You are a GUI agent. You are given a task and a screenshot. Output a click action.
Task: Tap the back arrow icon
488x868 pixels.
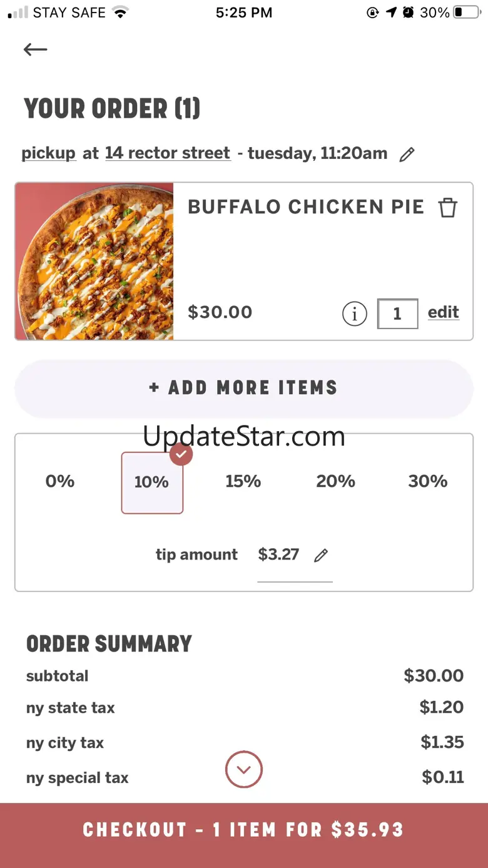pos(35,49)
